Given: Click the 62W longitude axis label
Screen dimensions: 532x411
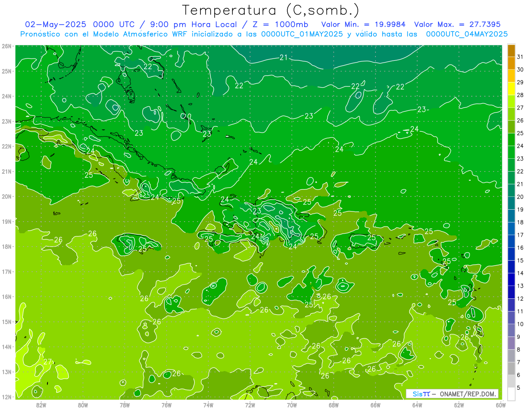Looking at the screenshot, I should (459, 404).
